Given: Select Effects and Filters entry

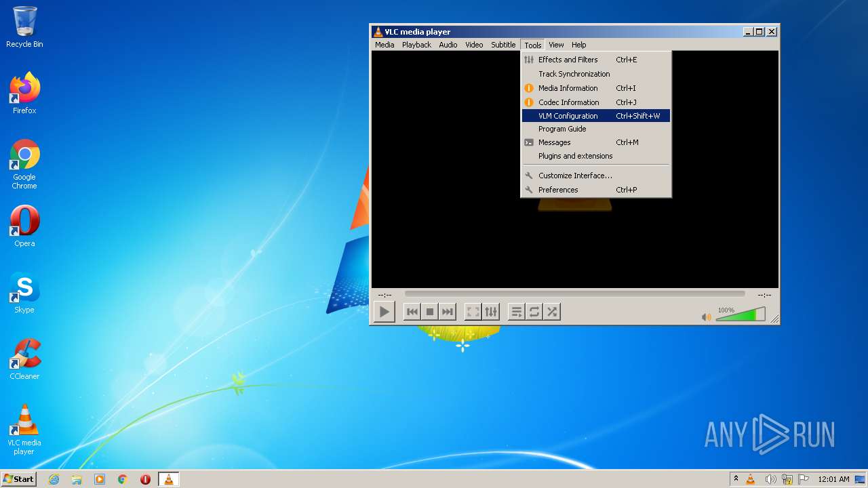Looking at the screenshot, I should pos(596,60).
